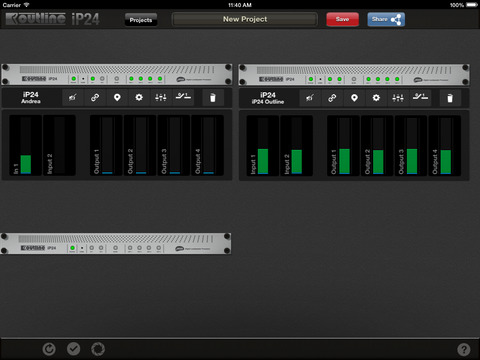The image size is (480, 360).
Task: Mute the iP24 Andrea device speaker icon
Action: tap(73, 98)
